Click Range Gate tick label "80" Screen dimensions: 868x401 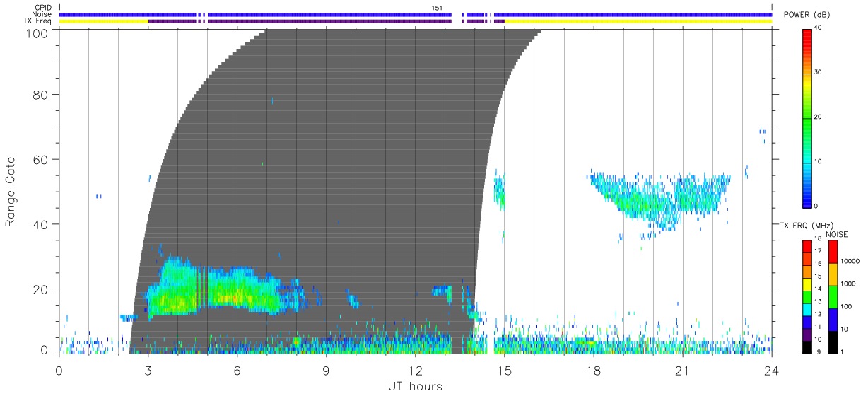click(x=42, y=94)
